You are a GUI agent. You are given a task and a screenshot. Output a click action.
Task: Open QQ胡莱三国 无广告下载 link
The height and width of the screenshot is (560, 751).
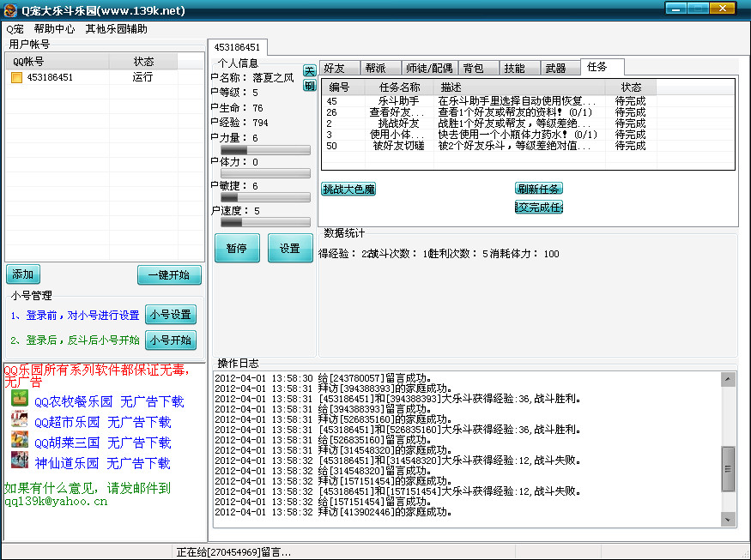102,443
